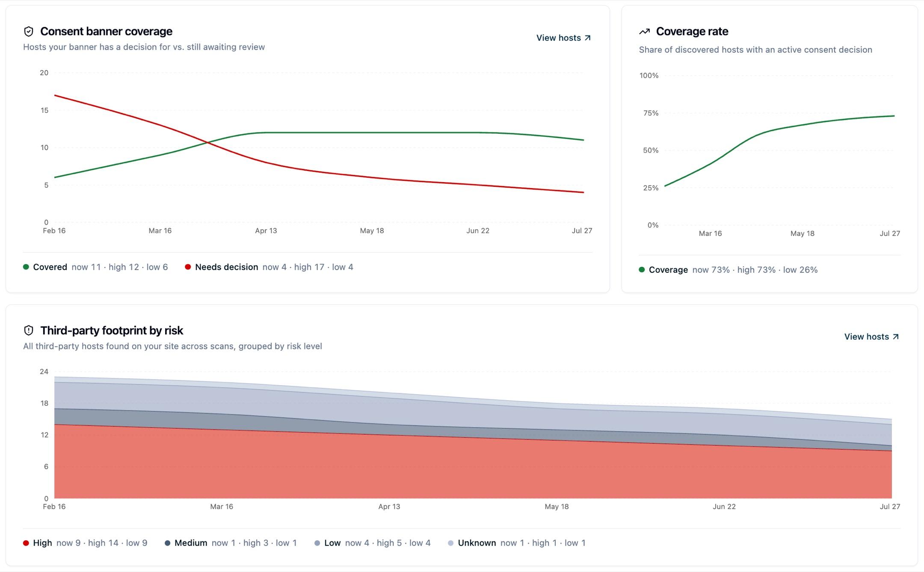Click Jun 22 label on Consent banner chart

point(478,231)
